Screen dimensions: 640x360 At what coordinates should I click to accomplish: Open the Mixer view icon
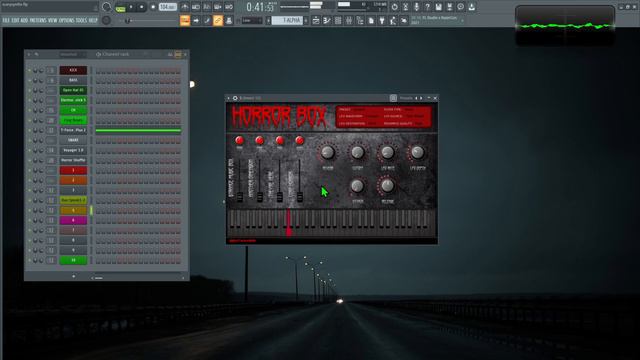click(x=349, y=20)
